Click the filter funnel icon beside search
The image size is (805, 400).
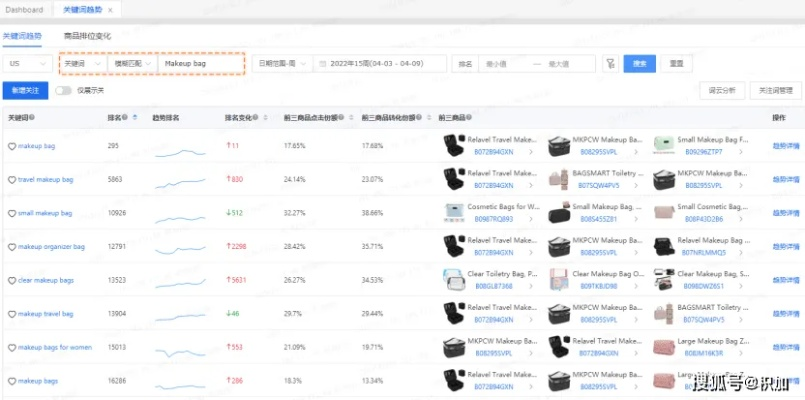tap(610, 64)
